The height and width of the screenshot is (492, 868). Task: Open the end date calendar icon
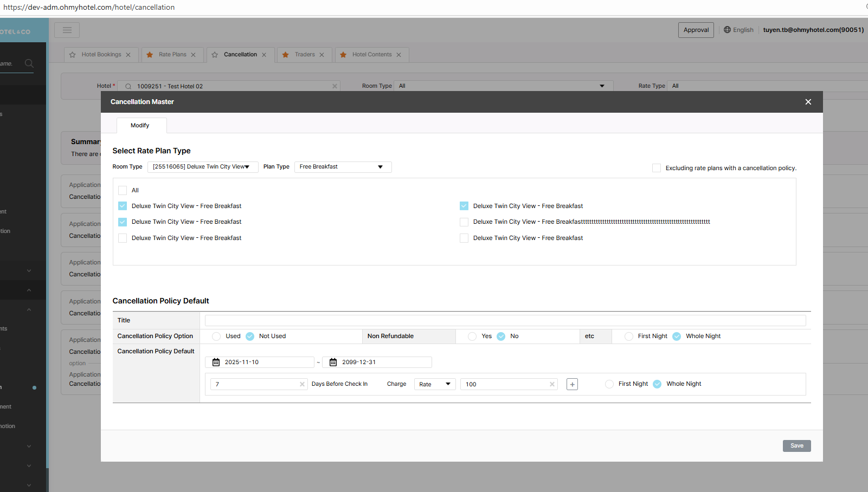333,362
